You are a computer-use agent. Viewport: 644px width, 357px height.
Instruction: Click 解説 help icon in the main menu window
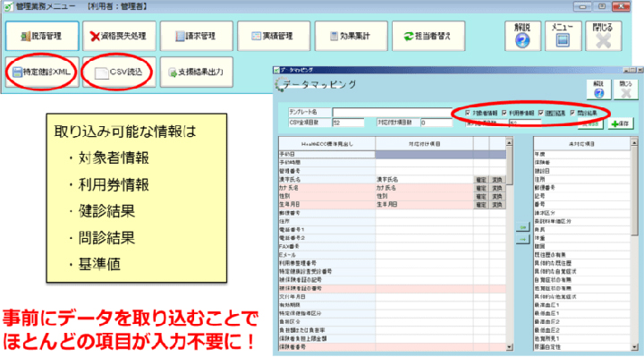(x=522, y=36)
